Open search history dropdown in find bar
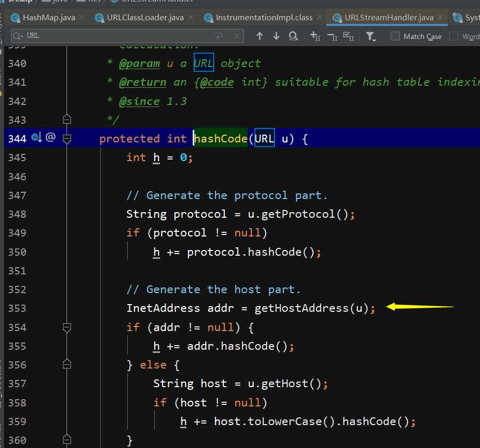Image resolution: width=480 pixels, height=448 pixels. 18,36
